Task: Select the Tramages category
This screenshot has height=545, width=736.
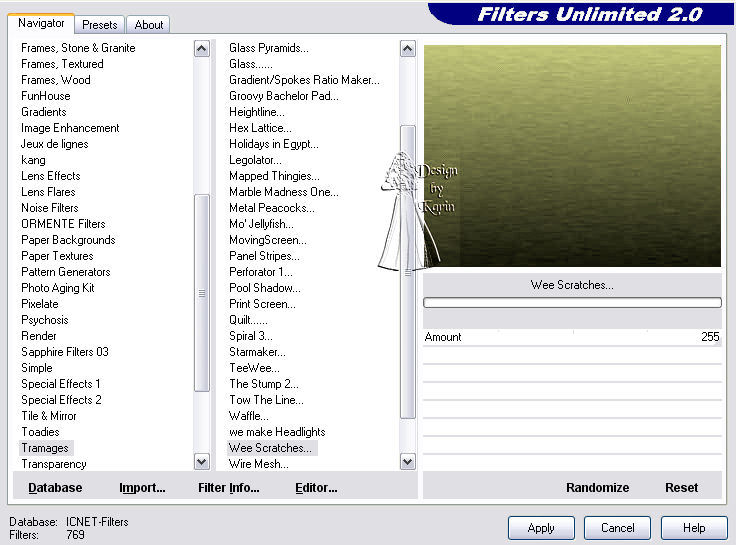Action: point(45,448)
